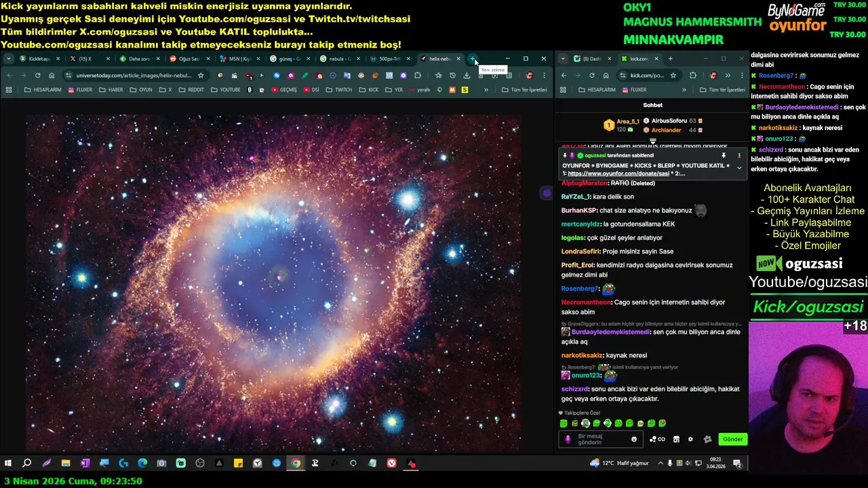Open OneNote from the taskbar
Image resolution: width=868 pixels, height=488 pixels.
[x=85, y=464]
